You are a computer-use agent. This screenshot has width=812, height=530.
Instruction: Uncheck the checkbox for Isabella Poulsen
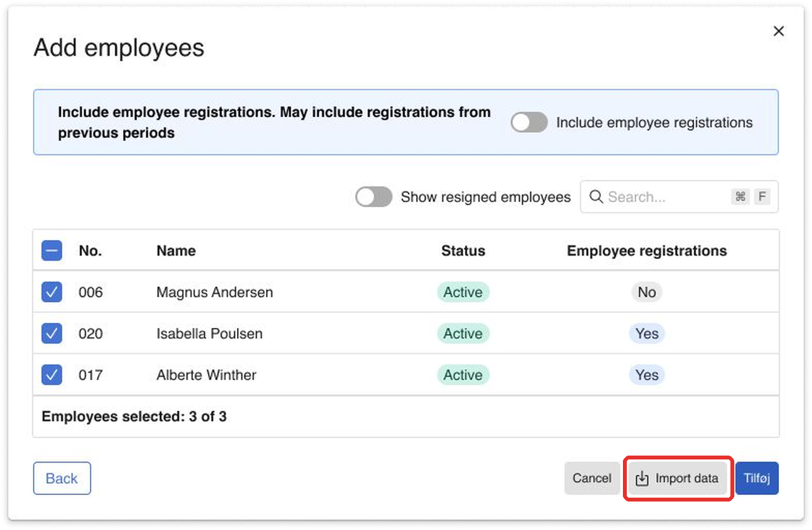click(x=52, y=333)
